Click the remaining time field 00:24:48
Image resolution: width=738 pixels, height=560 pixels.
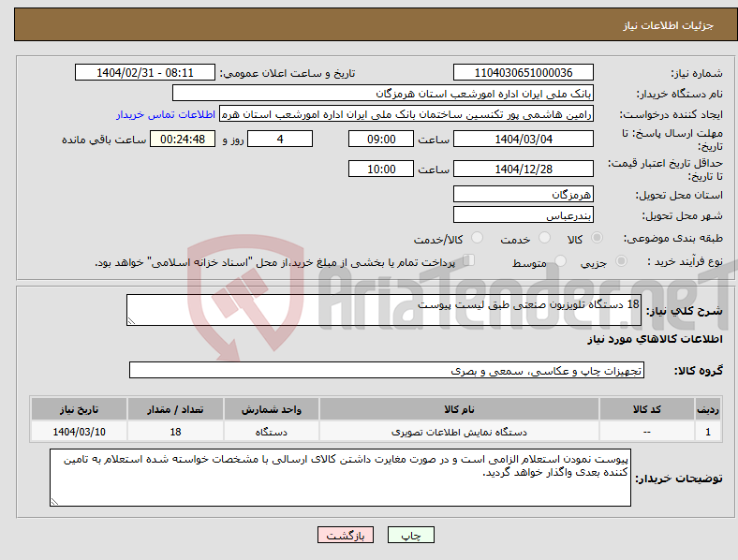click(183, 140)
